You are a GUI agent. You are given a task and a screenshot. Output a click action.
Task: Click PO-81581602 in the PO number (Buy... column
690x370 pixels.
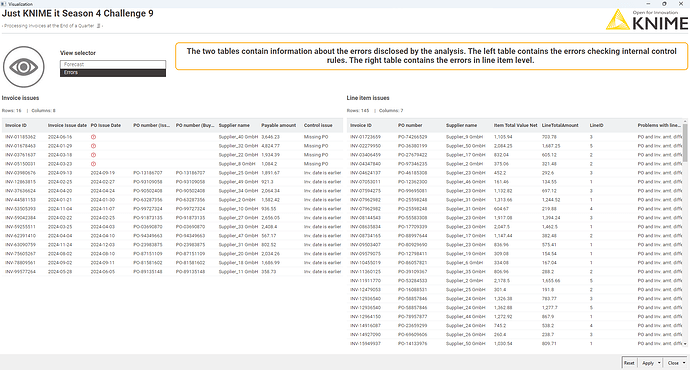point(191,263)
